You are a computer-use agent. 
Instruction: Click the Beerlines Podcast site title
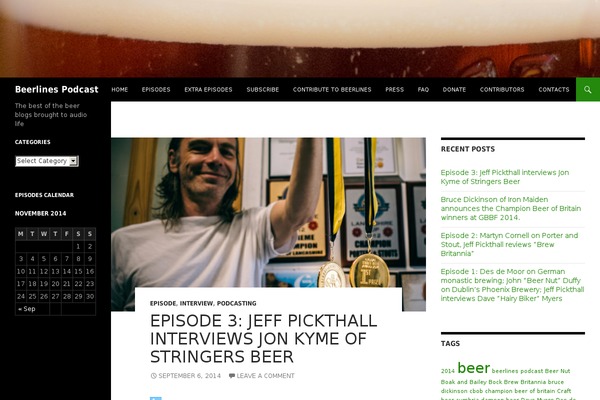point(57,90)
